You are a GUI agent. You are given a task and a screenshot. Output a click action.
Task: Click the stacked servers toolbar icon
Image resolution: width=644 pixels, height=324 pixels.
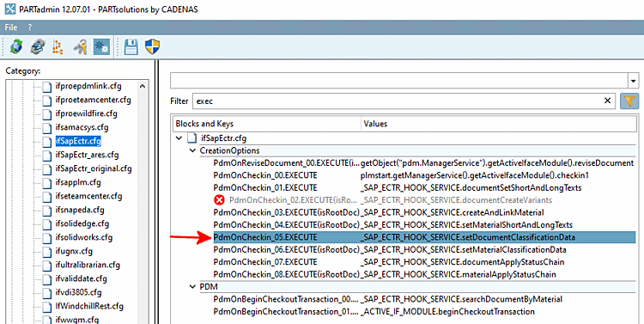[38, 47]
